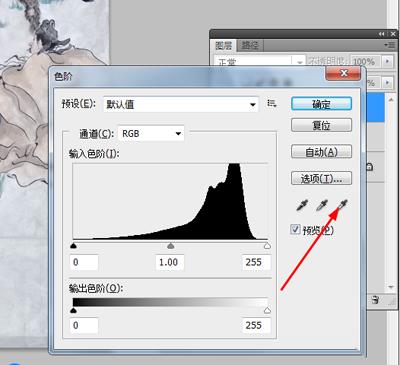
Task: Click the layers panel trash icon
Action: (x=375, y=300)
